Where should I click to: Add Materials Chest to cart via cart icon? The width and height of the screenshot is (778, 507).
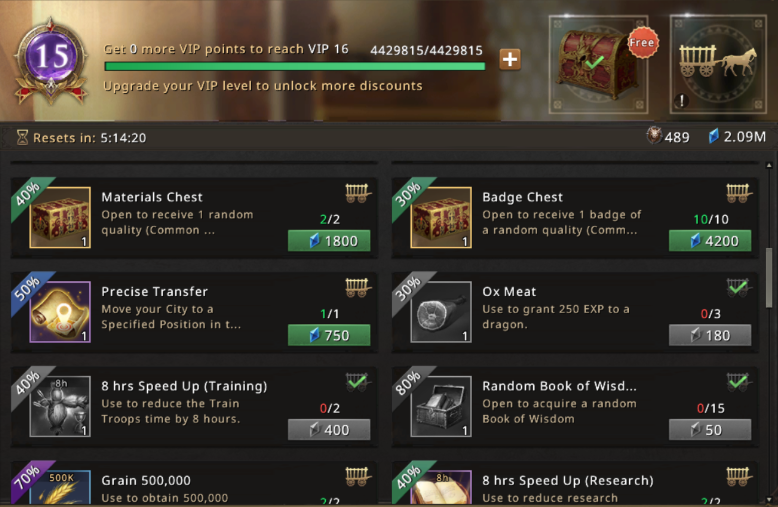tap(357, 193)
